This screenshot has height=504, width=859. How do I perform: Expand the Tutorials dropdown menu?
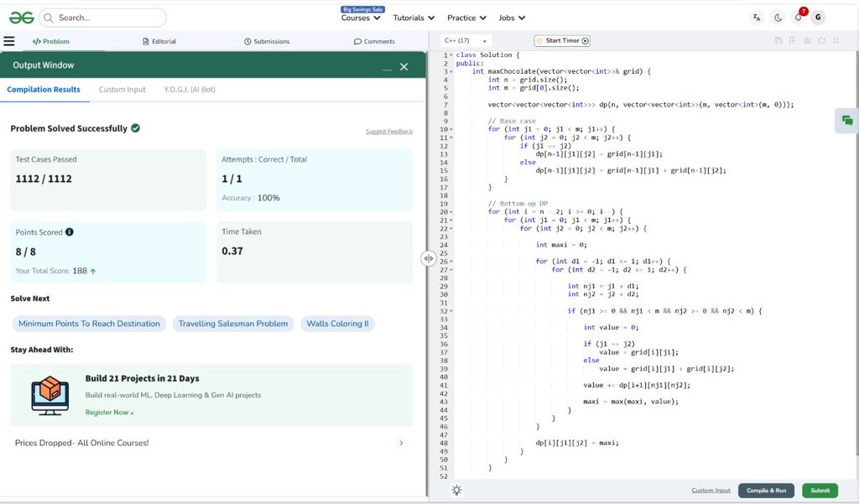[414, 18]
